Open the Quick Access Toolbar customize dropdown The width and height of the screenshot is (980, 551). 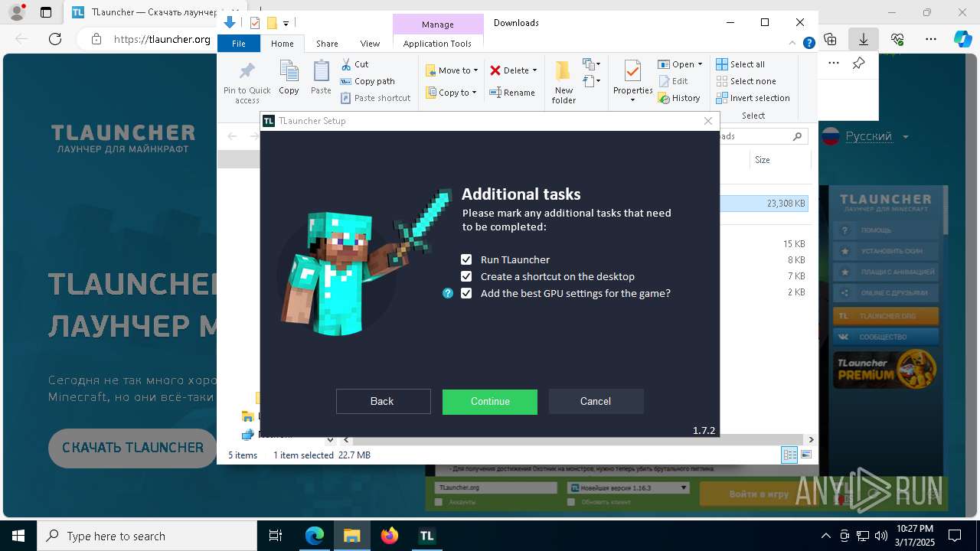pos(286,23)
